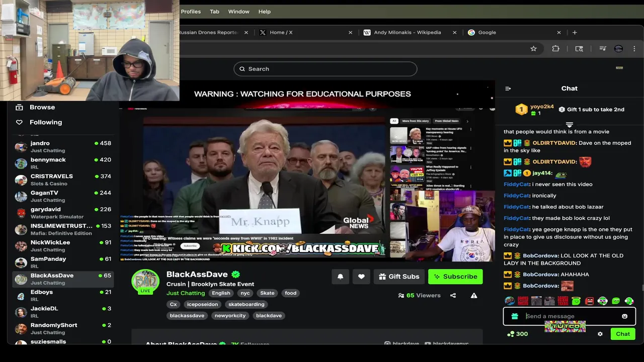
Task: Open garydavid channel in sidebar
Action: pyautogui.click(x=63, y=213)
